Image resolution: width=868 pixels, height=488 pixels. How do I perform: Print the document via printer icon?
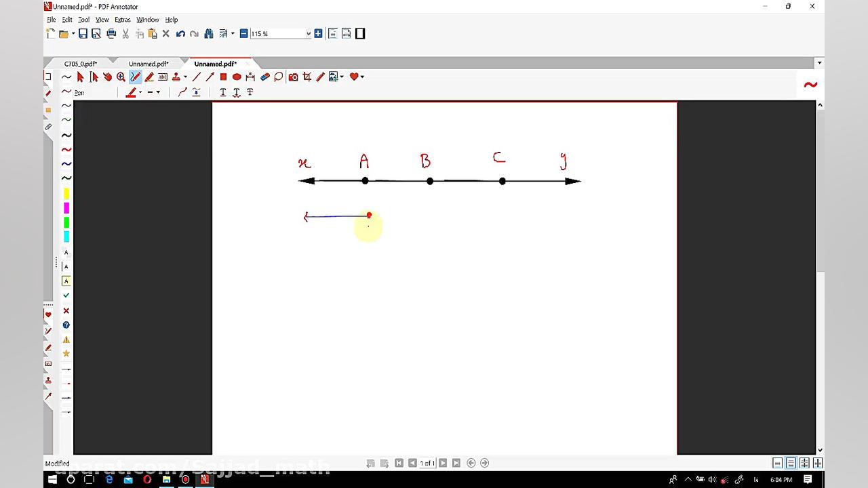(111, 33)
